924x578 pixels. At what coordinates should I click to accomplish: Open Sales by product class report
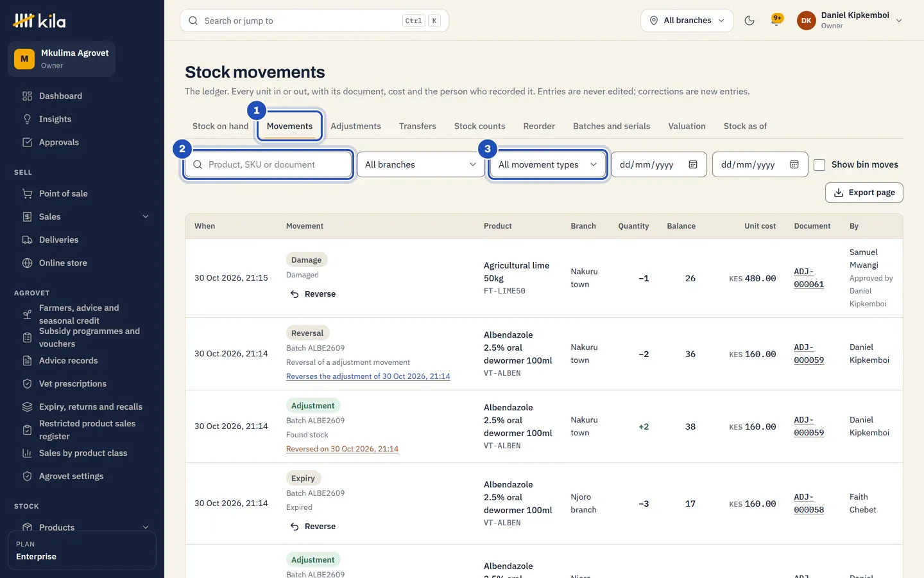point(82,453)
